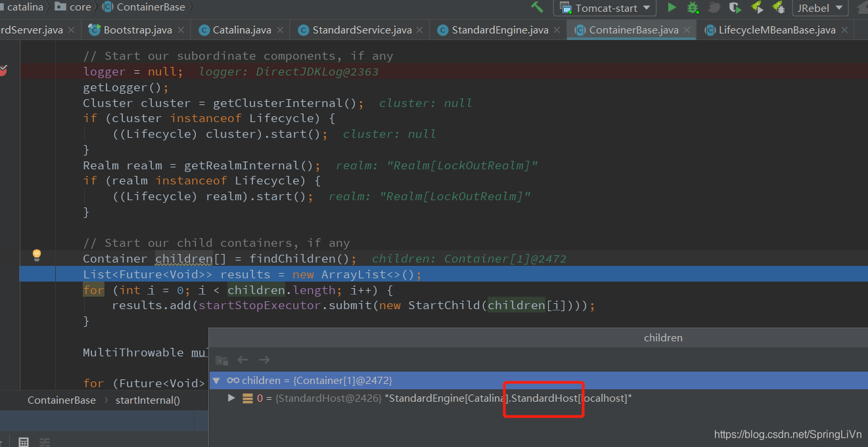The width and height of the screenshot is (868, 447).
Task: Click the yellow intention light bulb icon
Action: coord(37,255)
